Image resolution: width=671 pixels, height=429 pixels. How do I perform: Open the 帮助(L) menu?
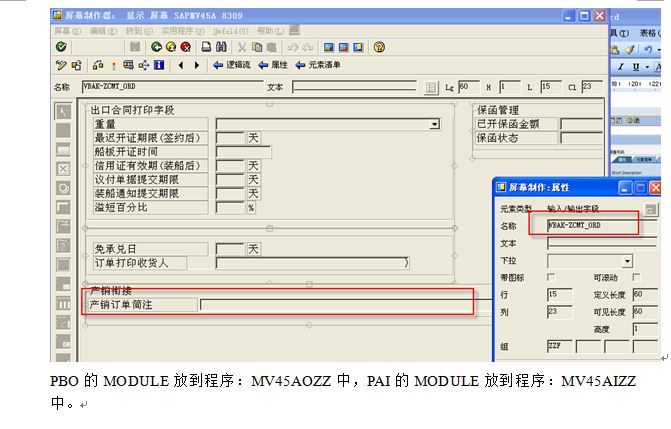(270, 31)
